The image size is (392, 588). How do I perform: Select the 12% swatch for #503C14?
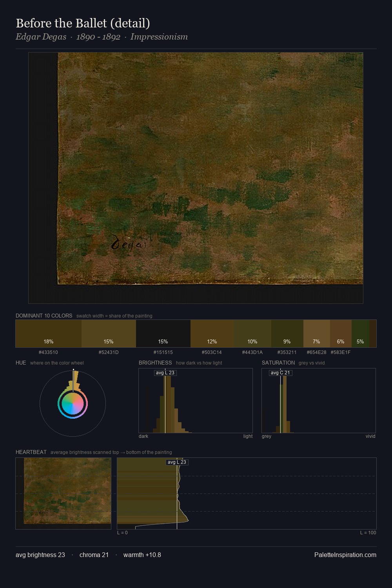(x=212, y=334)
